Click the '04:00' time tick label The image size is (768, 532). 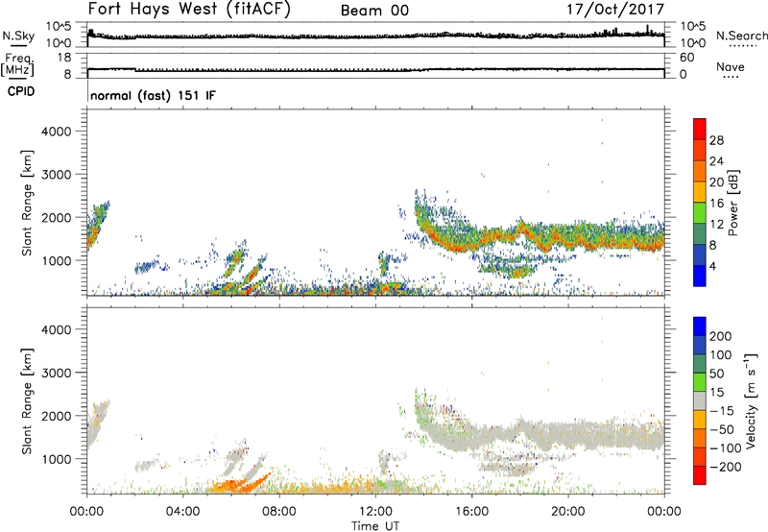pyautogui.click(x=182, y=512)
